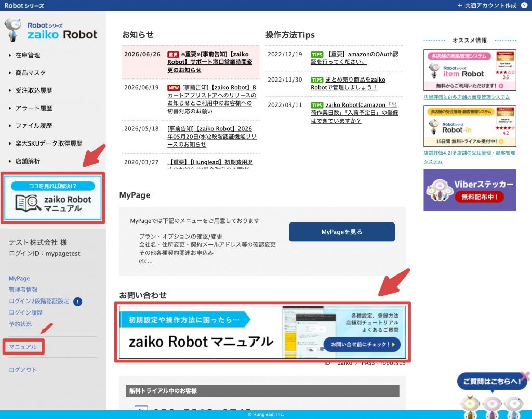This screenshot has width=532, height=419.
Task: Open the help question mark icon
Action: coord(524,5)
